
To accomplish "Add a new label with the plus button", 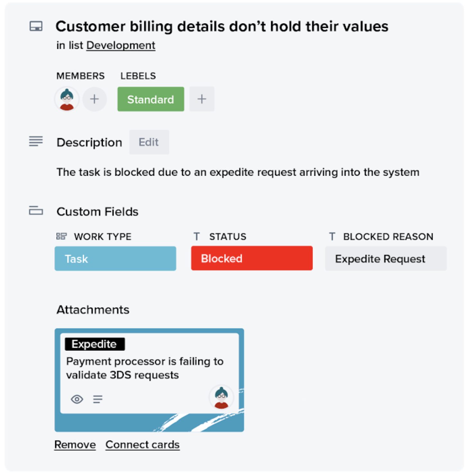I will (x=202, y=99).
